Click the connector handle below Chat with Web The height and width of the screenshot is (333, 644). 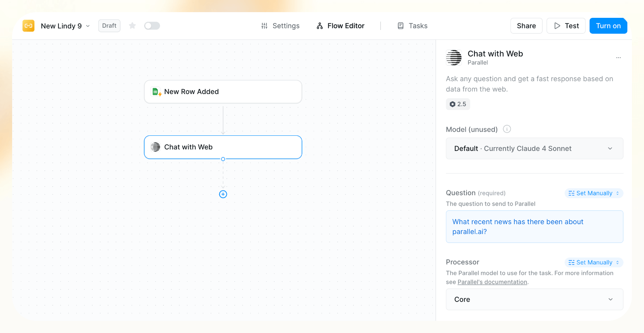(223, 159)
